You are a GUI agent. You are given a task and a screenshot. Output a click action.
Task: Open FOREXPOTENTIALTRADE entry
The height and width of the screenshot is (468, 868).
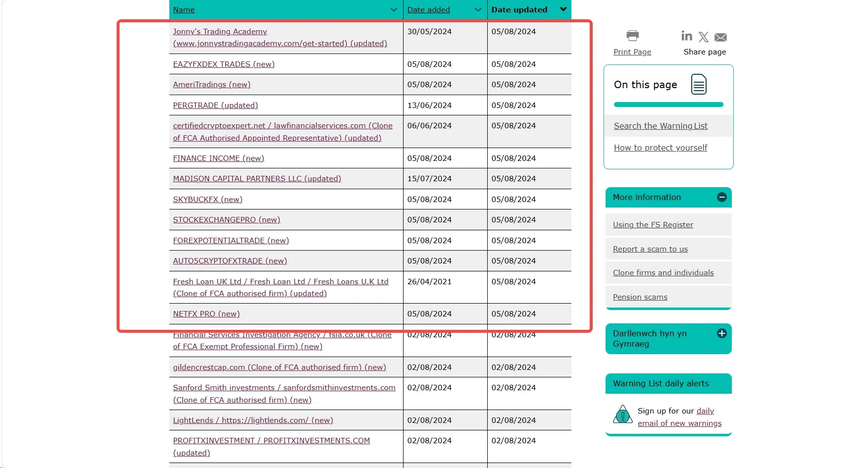click(231, 241)
